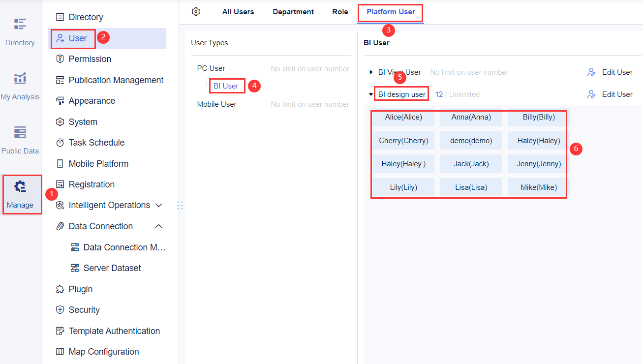Screen dimensions: 643x364
Task: Select the user chip Alice(Alice)
Action: click(x=403, y=117)
